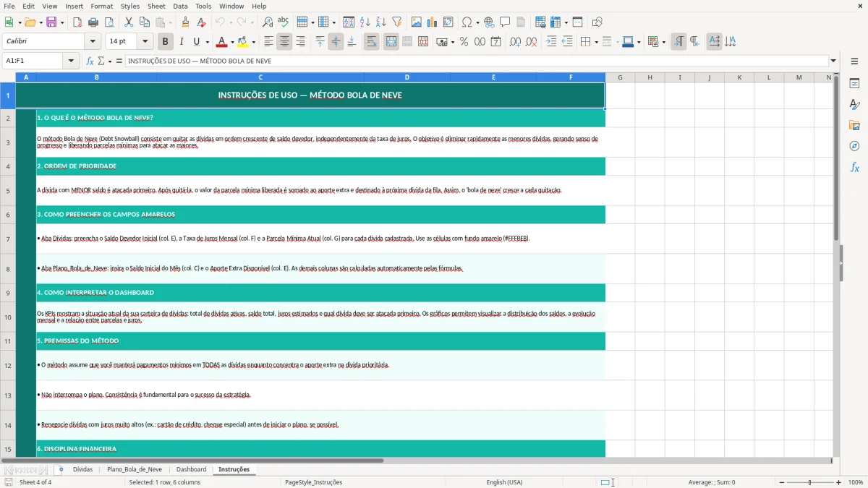The height and width of the screenshot is (488, 868).
Task: Toggle Print Preview
Action: coord(109,22)
